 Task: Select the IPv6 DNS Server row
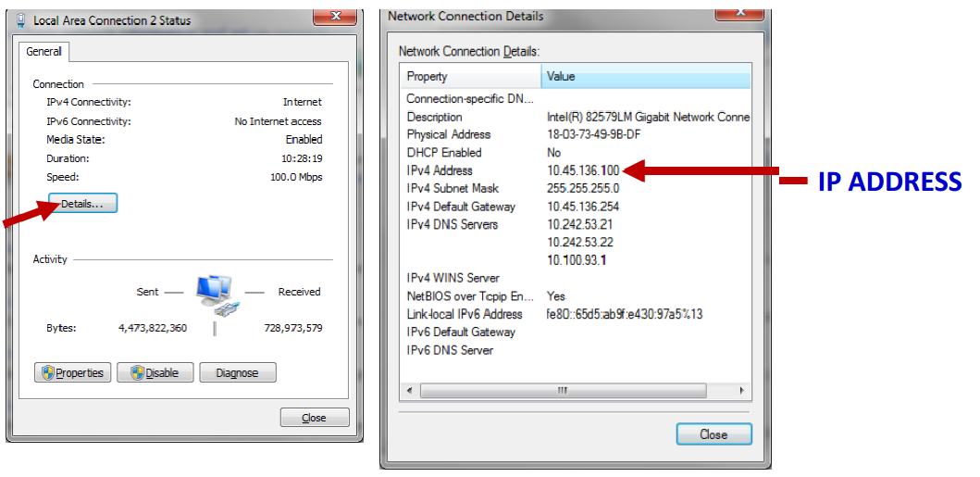point(576,350)
